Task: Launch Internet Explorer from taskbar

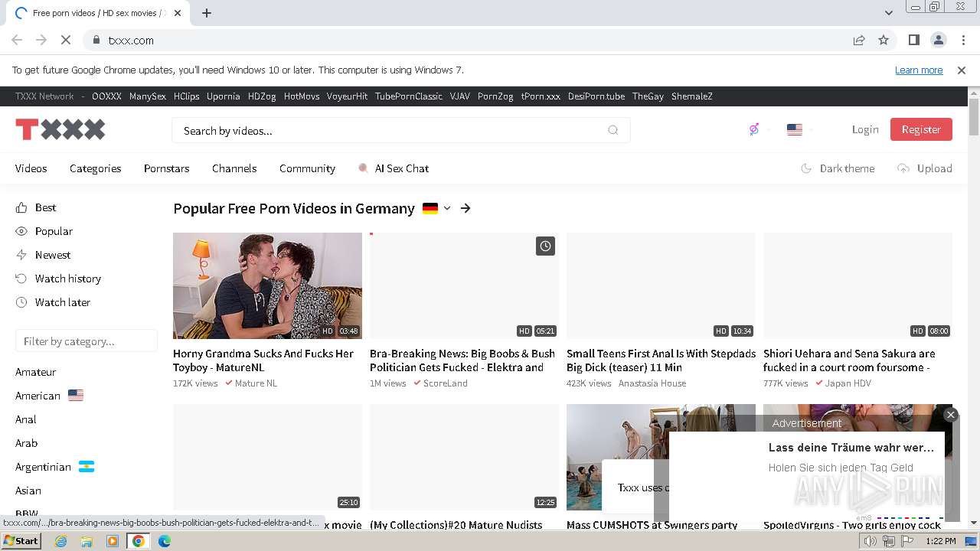Action: 60,541
